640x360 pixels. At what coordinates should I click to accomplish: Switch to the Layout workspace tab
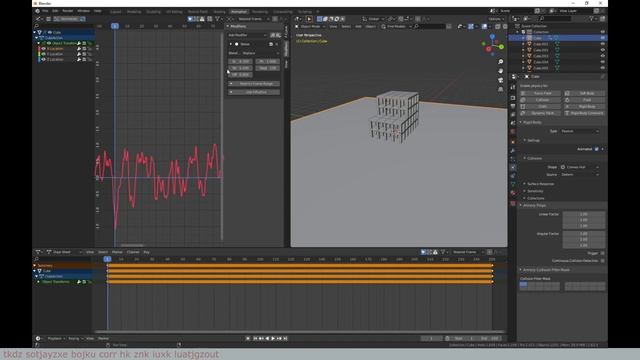point(116,11)
